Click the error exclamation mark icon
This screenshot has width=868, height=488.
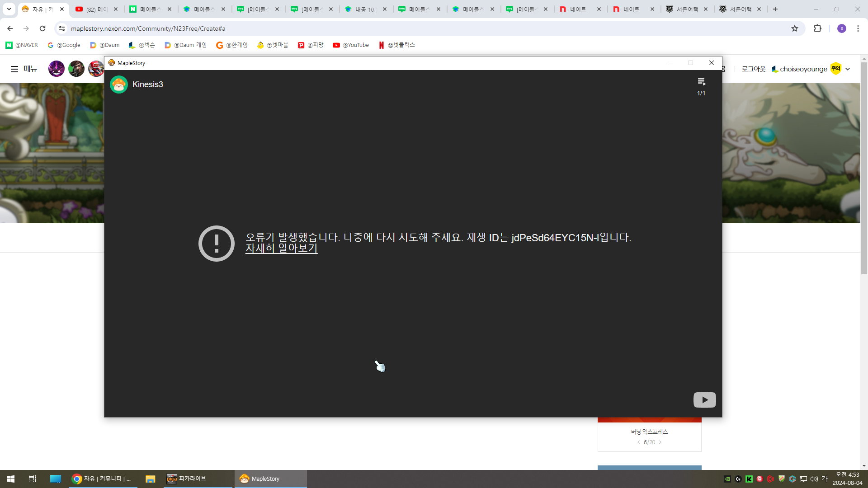(x=217, y=244)
